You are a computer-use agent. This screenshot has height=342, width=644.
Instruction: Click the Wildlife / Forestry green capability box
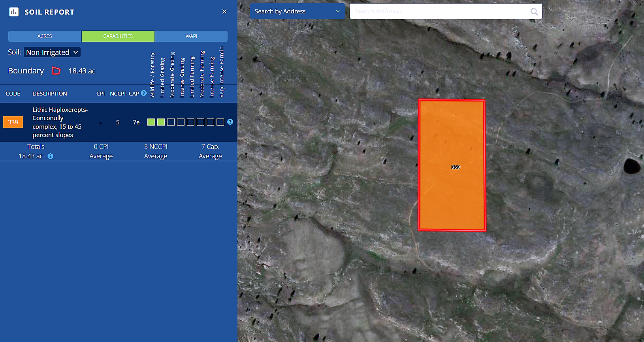pos(151,122)
